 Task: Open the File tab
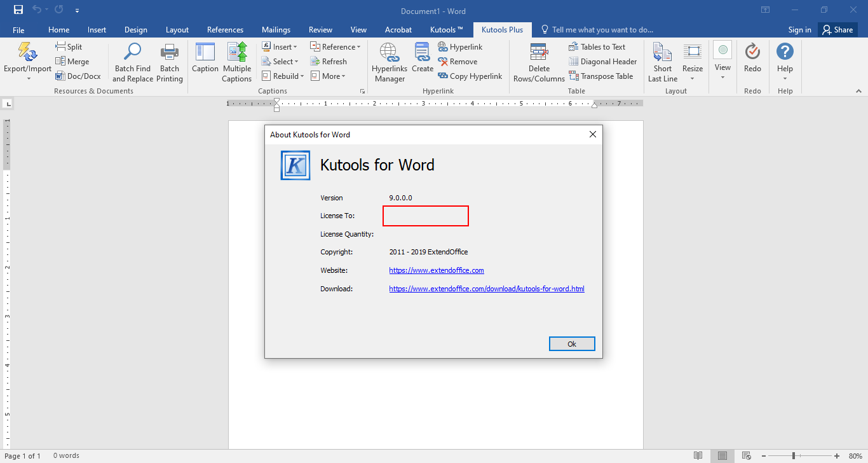coord(18,30)
